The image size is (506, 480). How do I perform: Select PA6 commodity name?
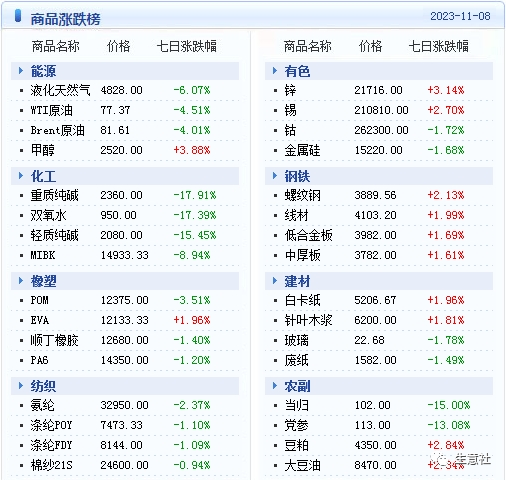pyautogui.click(x=39, y=360)
